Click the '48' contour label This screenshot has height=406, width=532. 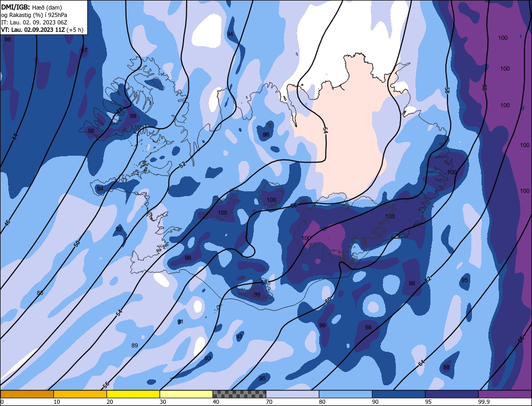(119, 110)
